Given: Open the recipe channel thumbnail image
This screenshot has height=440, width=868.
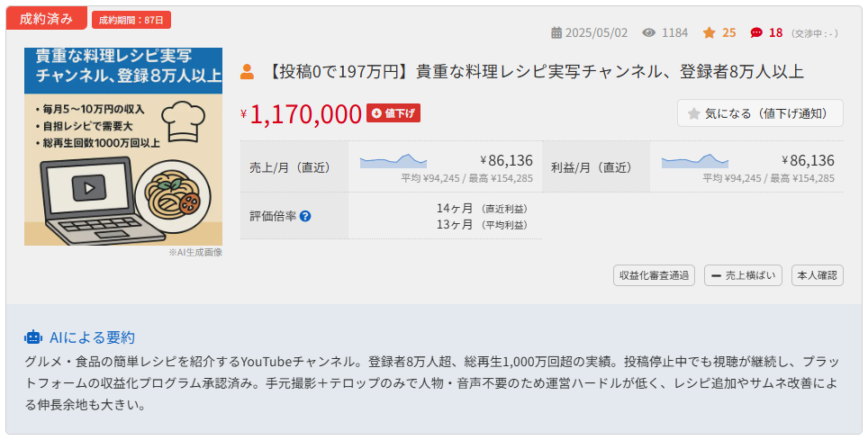Looking at the screenshot, I should point(123,147).
